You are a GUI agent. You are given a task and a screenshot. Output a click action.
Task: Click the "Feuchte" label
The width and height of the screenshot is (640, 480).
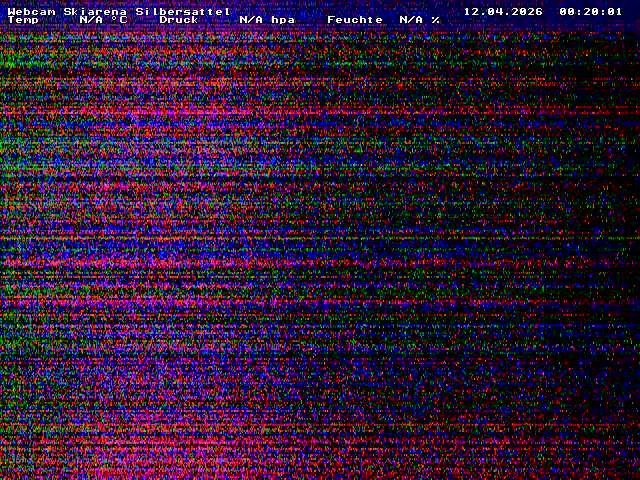coord(355,20)
